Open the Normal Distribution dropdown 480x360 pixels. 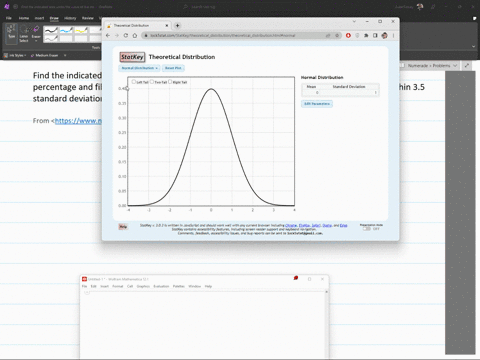139,68
